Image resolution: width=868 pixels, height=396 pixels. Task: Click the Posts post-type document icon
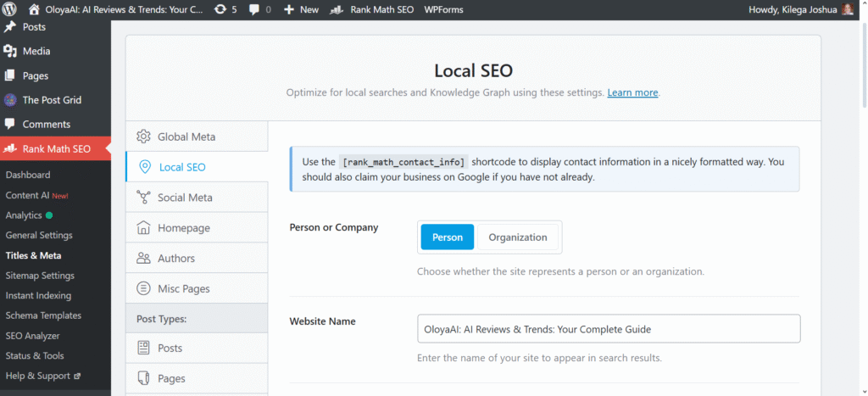[143, 348]
